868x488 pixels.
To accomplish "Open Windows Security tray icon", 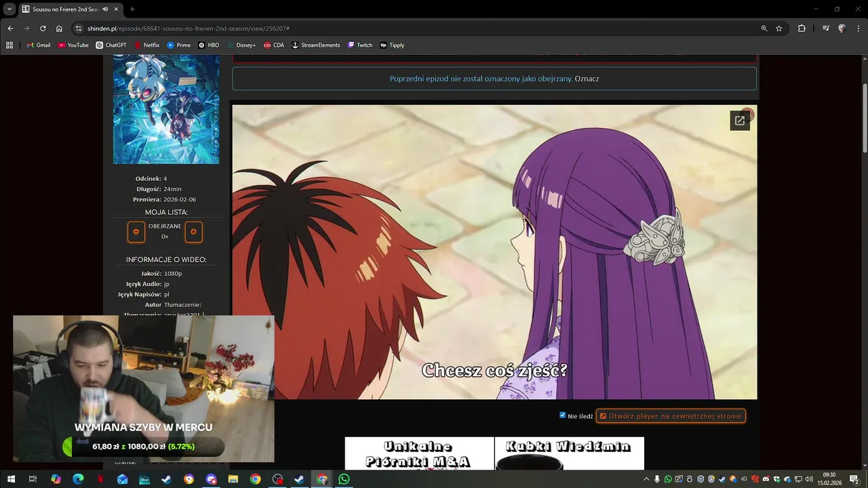I will point(776,479).
